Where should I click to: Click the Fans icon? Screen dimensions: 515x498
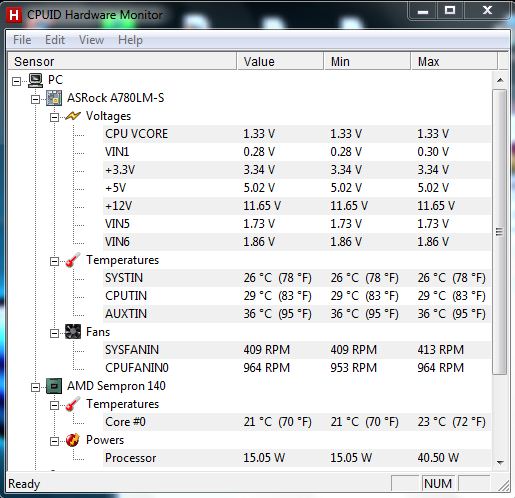pyautogui.click(x=73, y=332)
